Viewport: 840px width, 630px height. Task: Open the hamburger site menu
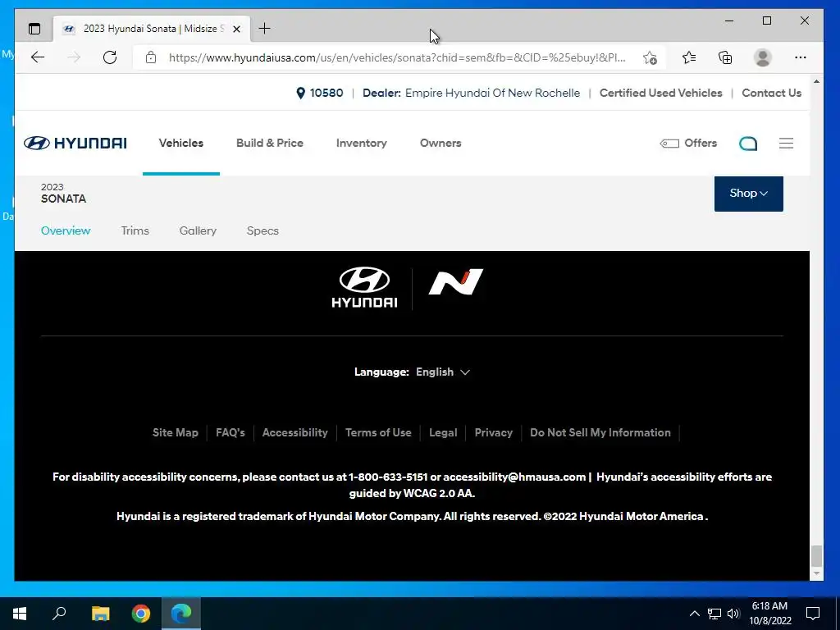click(786, 143)
